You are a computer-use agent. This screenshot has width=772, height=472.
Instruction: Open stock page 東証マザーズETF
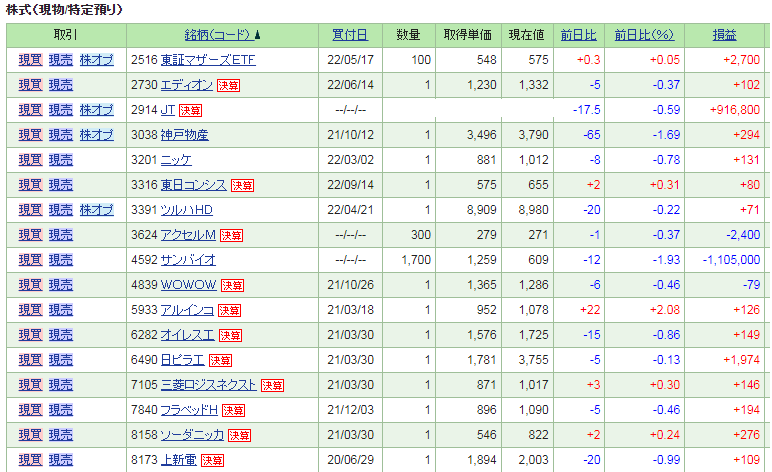click(x=208, y=60)
